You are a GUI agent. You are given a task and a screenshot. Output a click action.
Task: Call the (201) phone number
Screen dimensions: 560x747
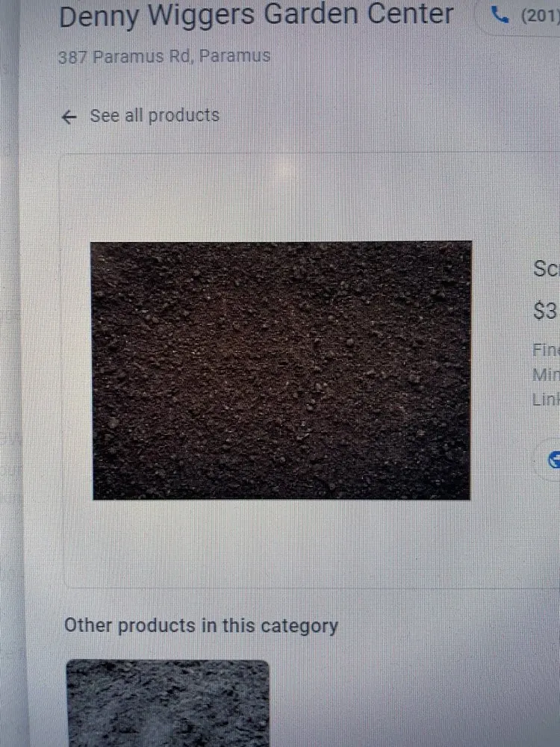tap(540, 16)
